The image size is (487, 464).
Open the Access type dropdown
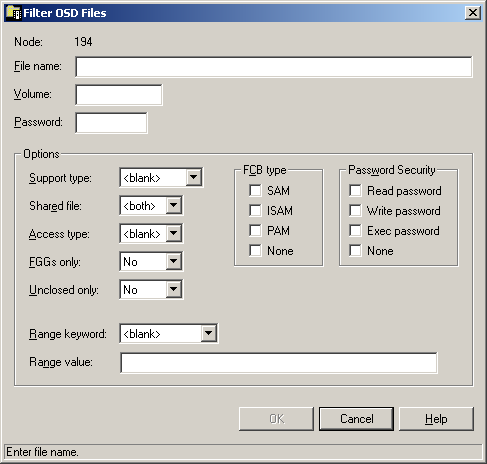click(x=174, y=233)
